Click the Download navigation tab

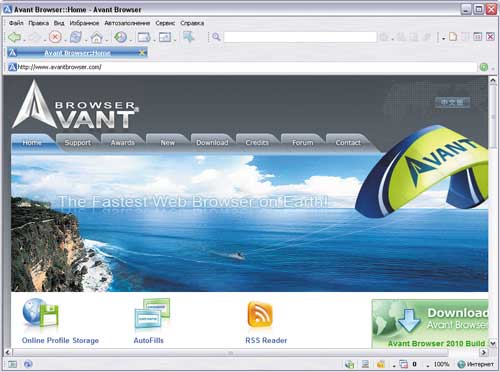212,143
